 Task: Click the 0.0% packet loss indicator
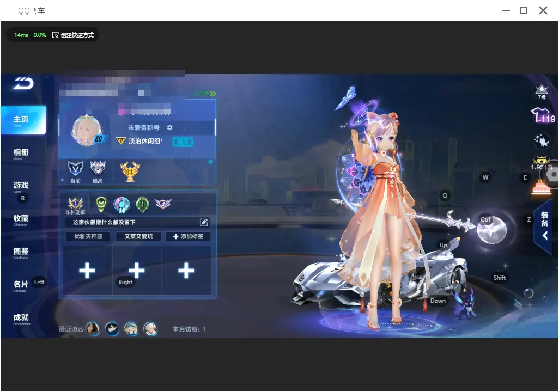40,35
